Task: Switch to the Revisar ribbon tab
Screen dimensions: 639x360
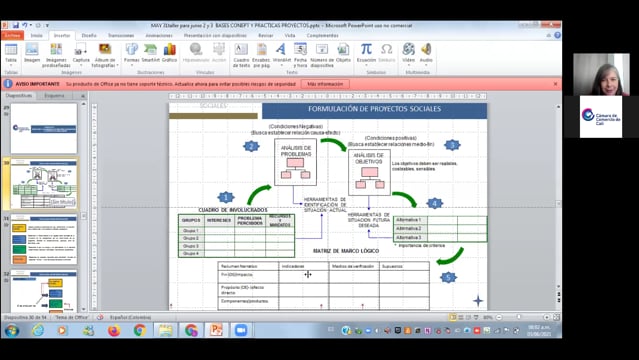Action: tap(266, 35)
